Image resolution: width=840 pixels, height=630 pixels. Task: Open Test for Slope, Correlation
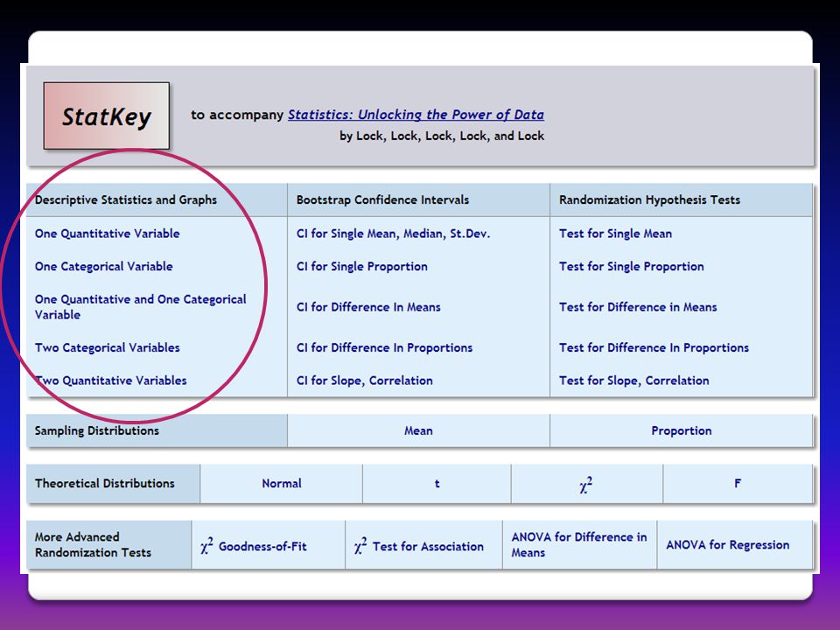click(634, 381)
